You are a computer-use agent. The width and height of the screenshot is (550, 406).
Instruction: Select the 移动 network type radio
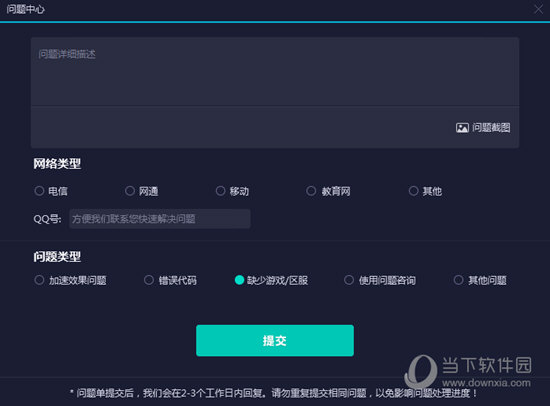pyautogui.click(x=220, y=191)
